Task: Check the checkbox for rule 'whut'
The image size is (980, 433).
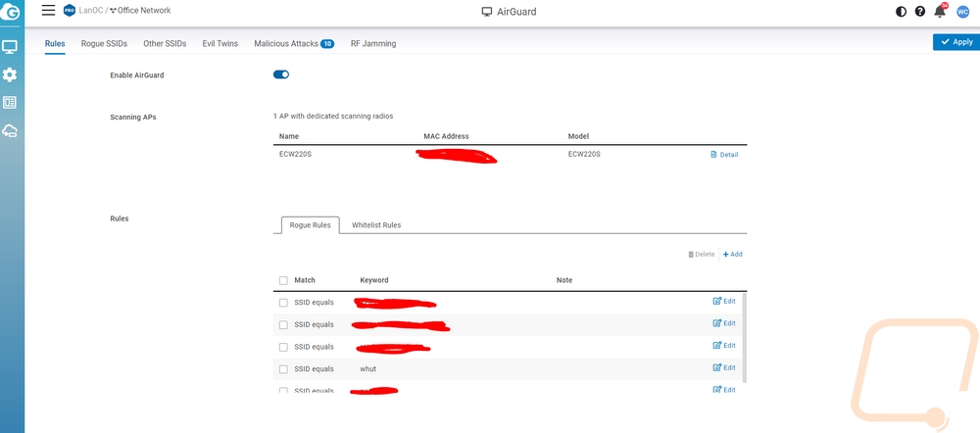Action: (x=284, y=369)
